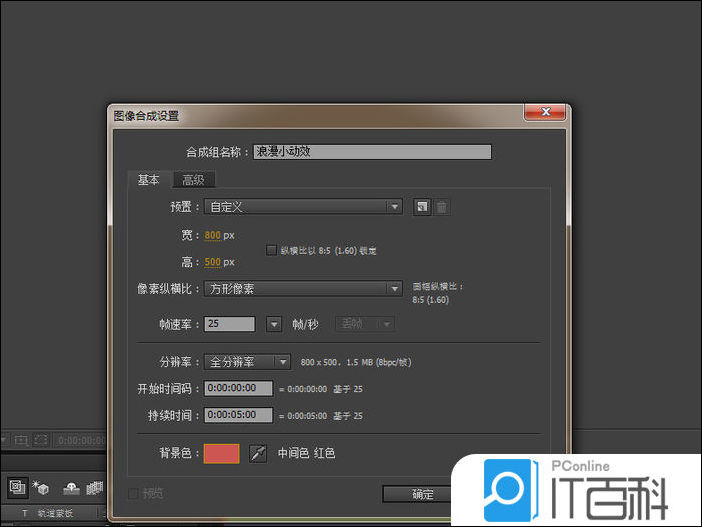Open the 分辨率 resolution dropdown
This screenshot has height=527, width=702.
(247, 362)
